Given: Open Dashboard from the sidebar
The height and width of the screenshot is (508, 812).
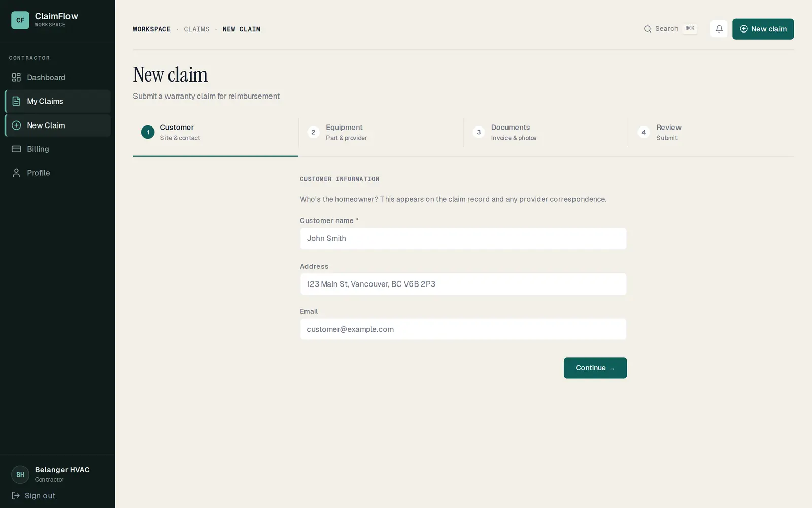Looking at the screenshot, I should click(57, 77).
